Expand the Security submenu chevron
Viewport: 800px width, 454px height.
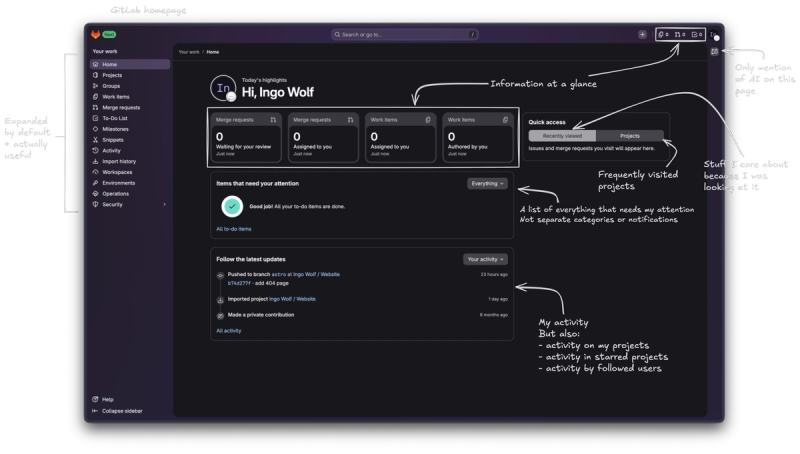(x=164, y=205)
